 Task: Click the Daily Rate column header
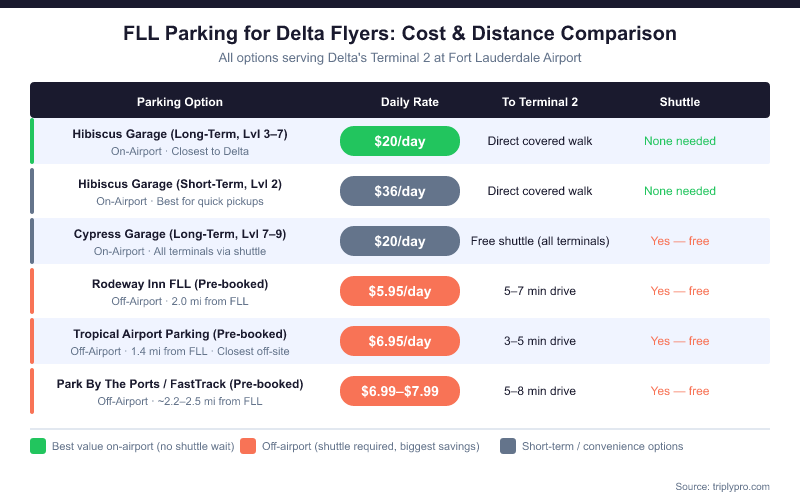[x=410, y=102]
